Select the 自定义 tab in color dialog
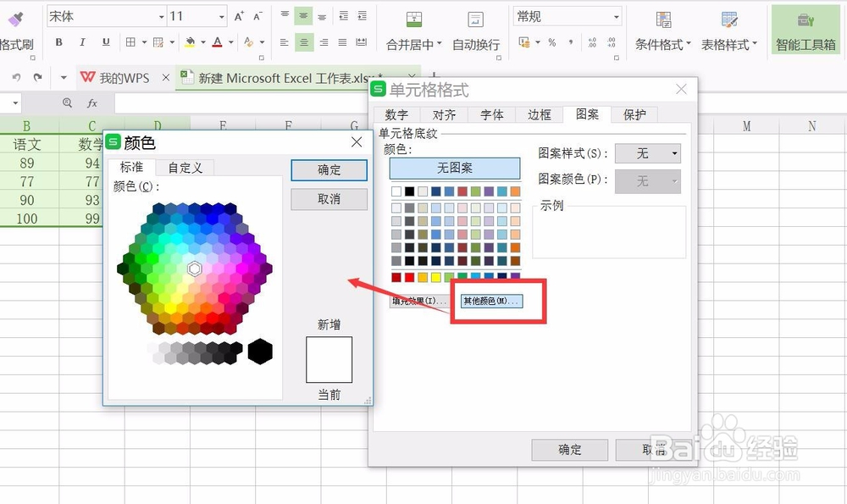The width and height of the screenshot is (847, 504). point(185,168)
